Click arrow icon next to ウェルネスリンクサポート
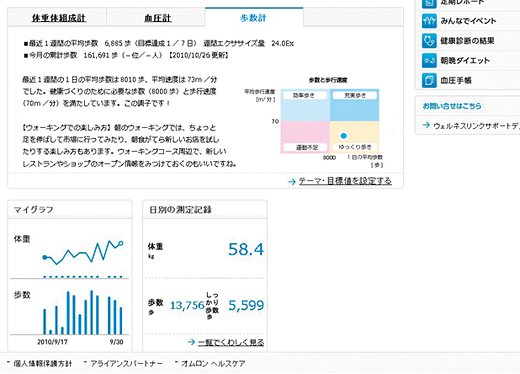 pos(426,125)
